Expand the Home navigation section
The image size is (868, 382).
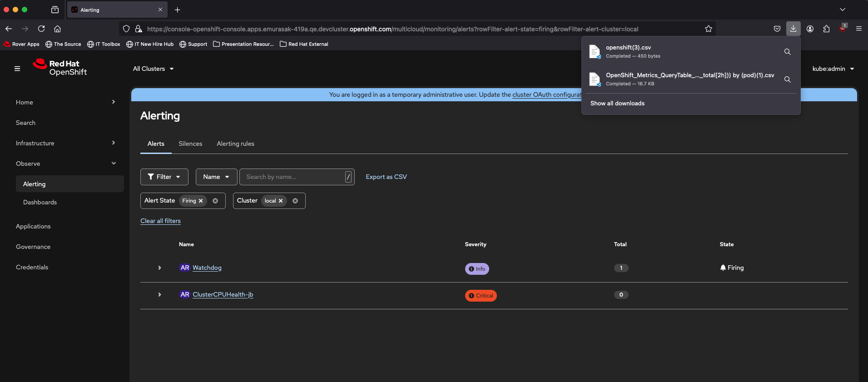(x=66, y=102)
